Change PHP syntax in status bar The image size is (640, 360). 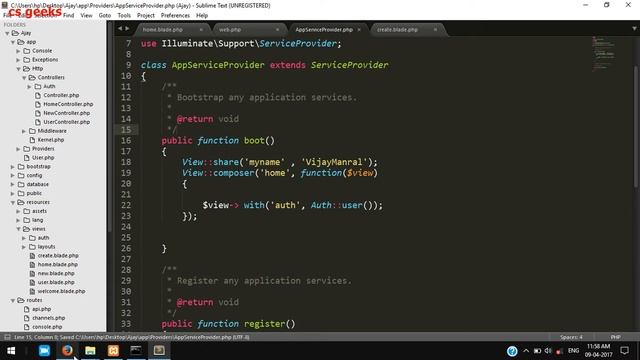click(x=616, y=337)
